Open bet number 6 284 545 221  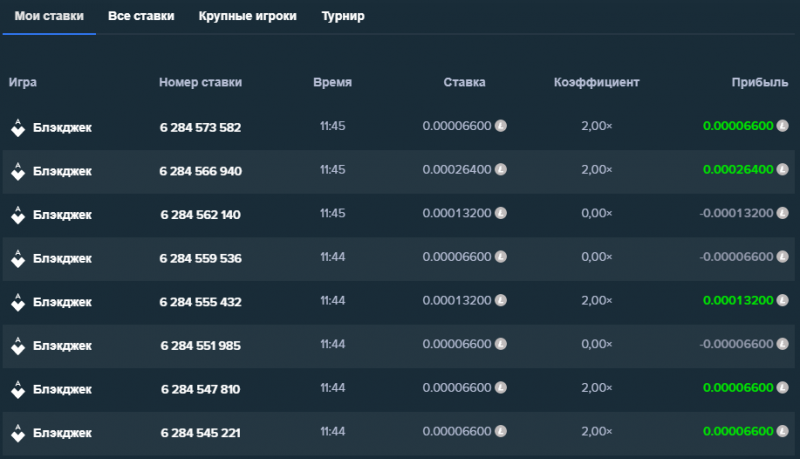pyautogui.click(x=201, y=433)
